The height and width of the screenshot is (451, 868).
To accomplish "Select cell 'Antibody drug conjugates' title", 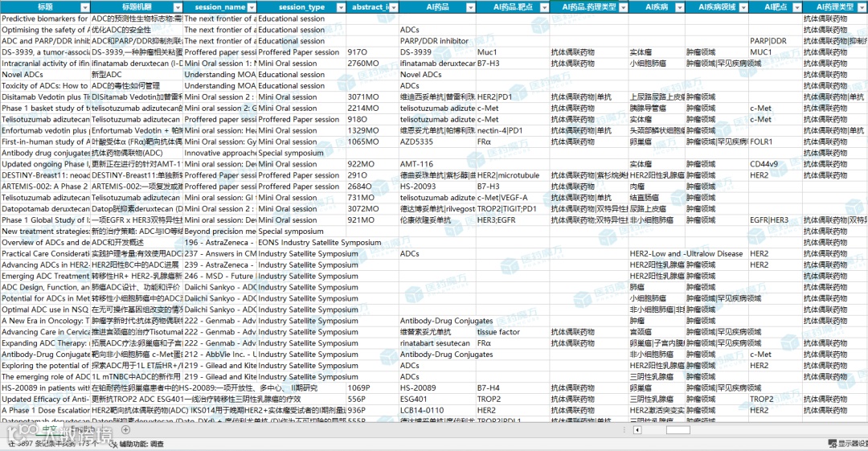I will tap(45, 153).
